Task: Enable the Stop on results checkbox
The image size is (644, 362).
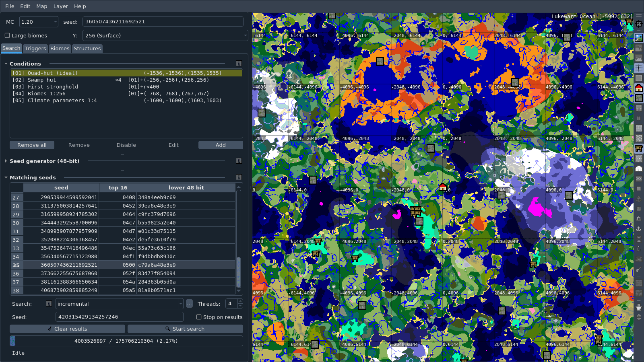Action: 199,317
